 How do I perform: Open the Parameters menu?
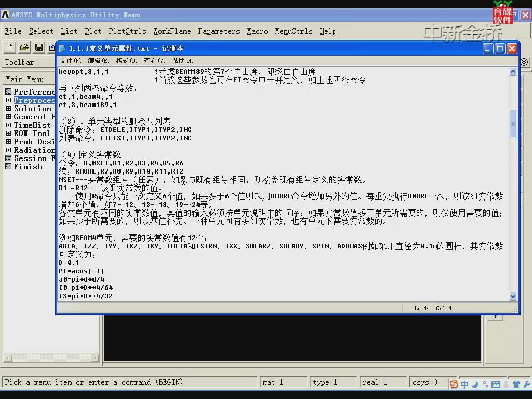pyautogui.click(x=219, y=31)
